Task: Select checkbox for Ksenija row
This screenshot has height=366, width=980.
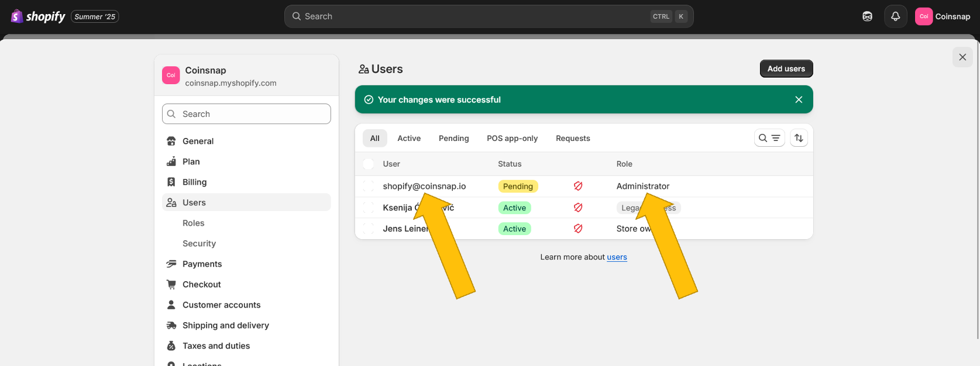Action: click(x=368, y=208)
